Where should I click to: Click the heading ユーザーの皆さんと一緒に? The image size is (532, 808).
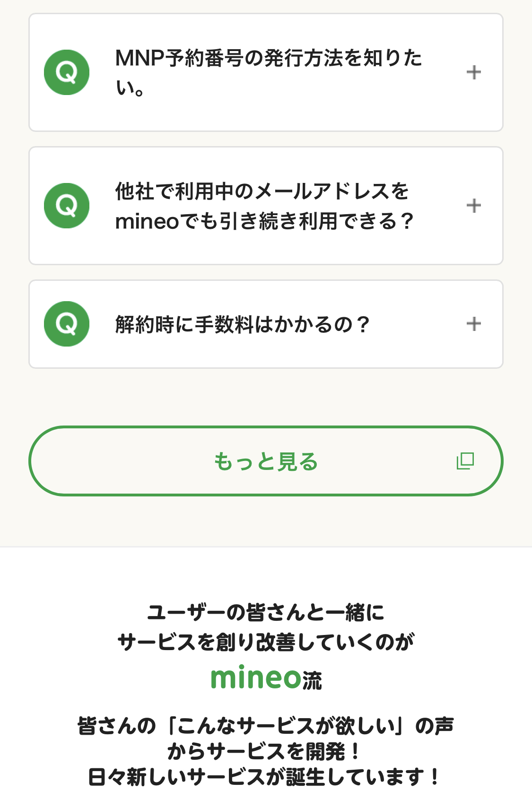click(x=266, y=612)
